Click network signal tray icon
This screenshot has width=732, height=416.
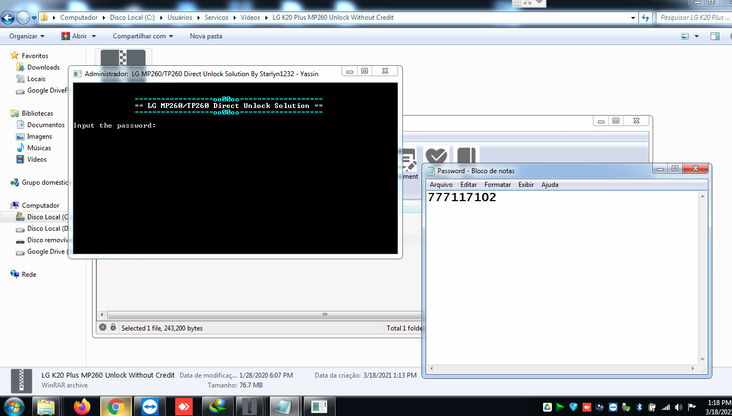pyautogui.click(x=666, y=407)
